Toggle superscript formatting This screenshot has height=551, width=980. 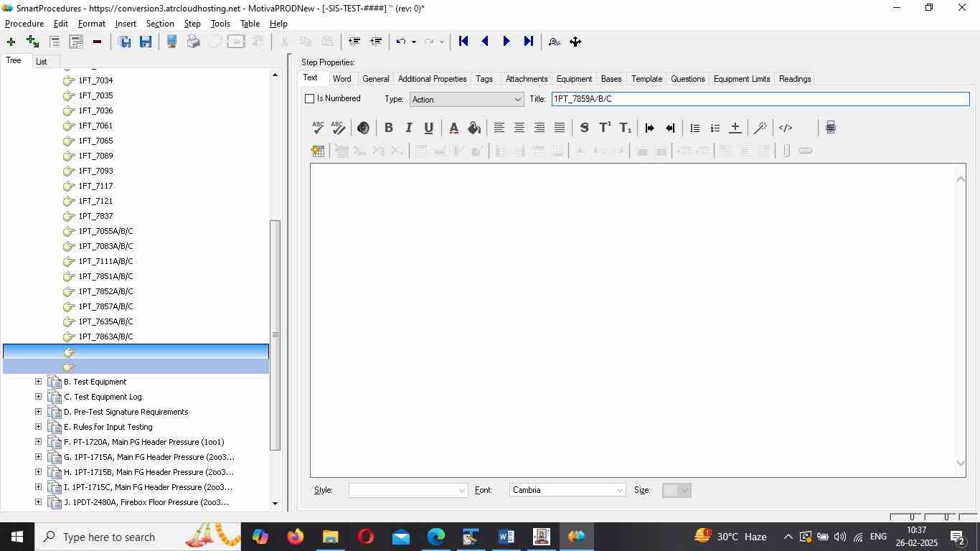point(605,128)
